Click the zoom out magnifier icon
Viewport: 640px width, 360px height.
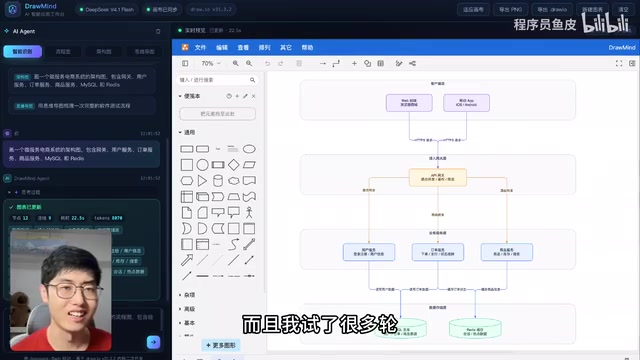pyautogui.click(x=249, y=63)
